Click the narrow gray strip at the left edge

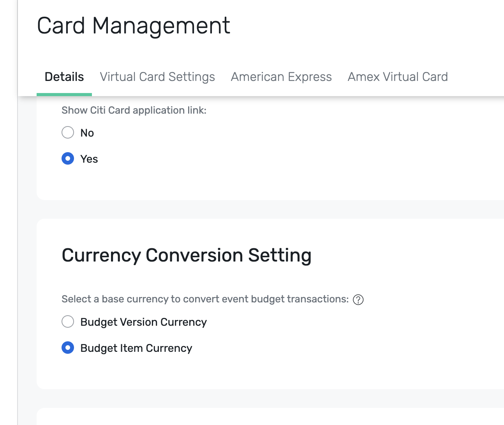click(x=9, y=234)
